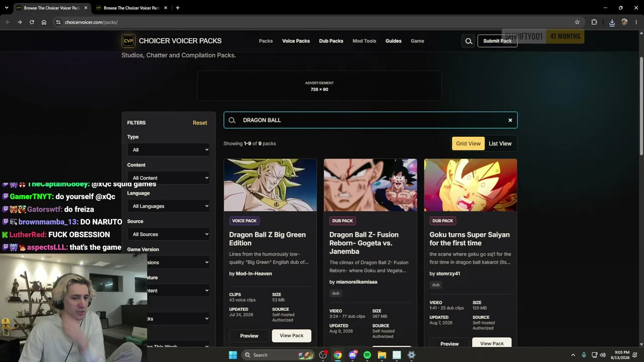
Task: Open the tab search dropdown arrow
Action: tap(7, 8)
